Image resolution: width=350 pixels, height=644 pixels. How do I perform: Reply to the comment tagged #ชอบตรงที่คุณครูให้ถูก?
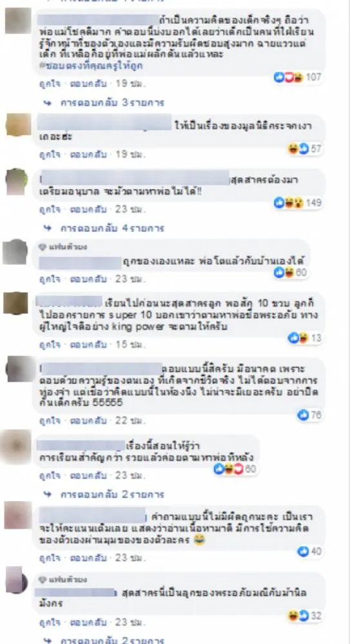click(88, 84)
